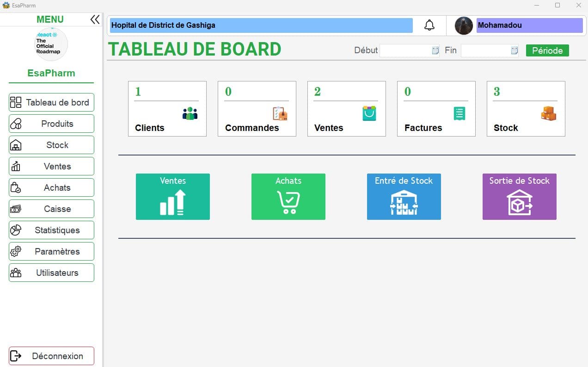Viewport: 588px width, 367px height.
Task: Maximize the EsaPharm window
Action: click(557, 5)
